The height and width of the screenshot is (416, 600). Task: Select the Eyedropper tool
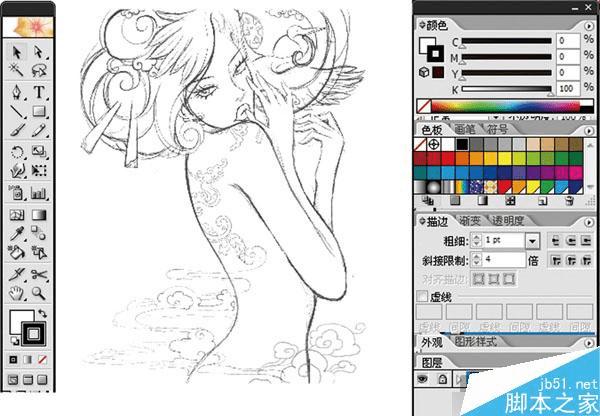pos(17,233)
